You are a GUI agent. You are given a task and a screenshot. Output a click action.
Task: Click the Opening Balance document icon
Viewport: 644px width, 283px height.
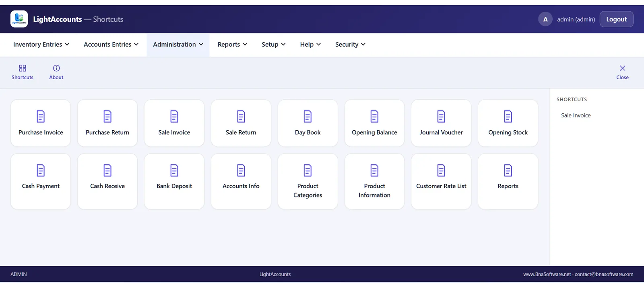(374, 117)
